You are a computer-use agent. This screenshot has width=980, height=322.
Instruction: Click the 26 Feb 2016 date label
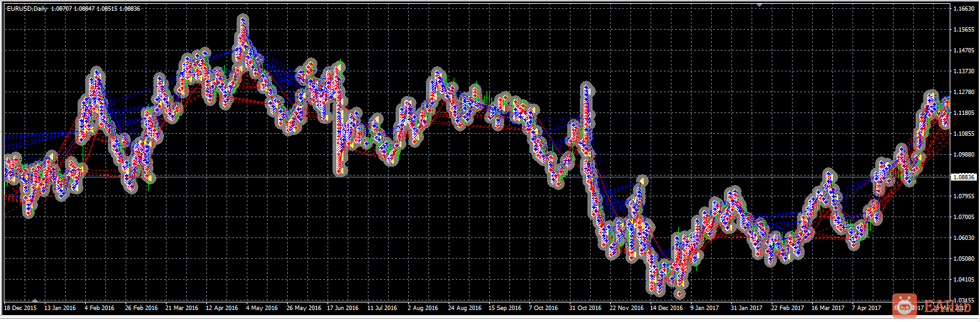(x=141, y=308)
